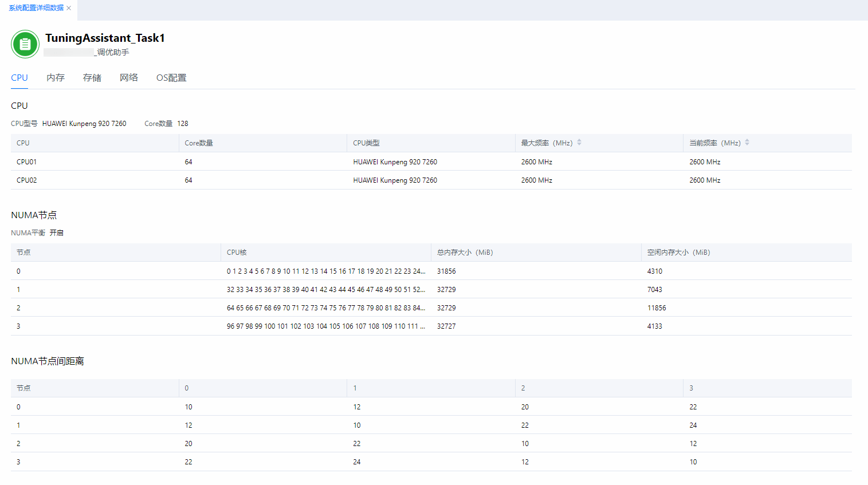Click the NUMA节点 section heading
Viewport: 868px width, 485px height.
(34, 215)
